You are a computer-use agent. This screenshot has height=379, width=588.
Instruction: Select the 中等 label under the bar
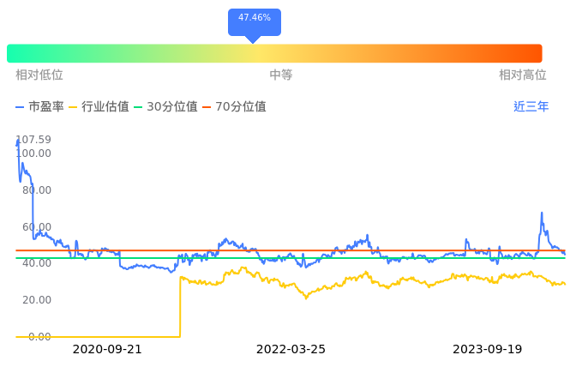[281, 75]
